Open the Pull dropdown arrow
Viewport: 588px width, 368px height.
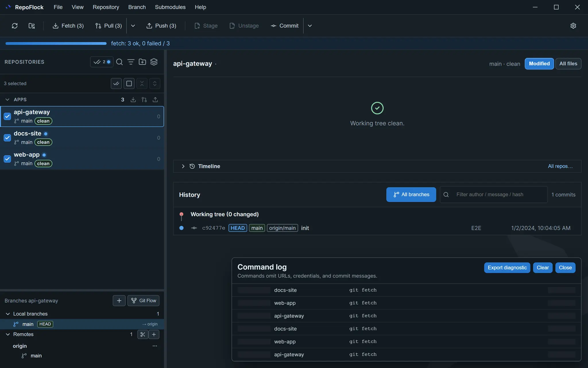point(133,26)
